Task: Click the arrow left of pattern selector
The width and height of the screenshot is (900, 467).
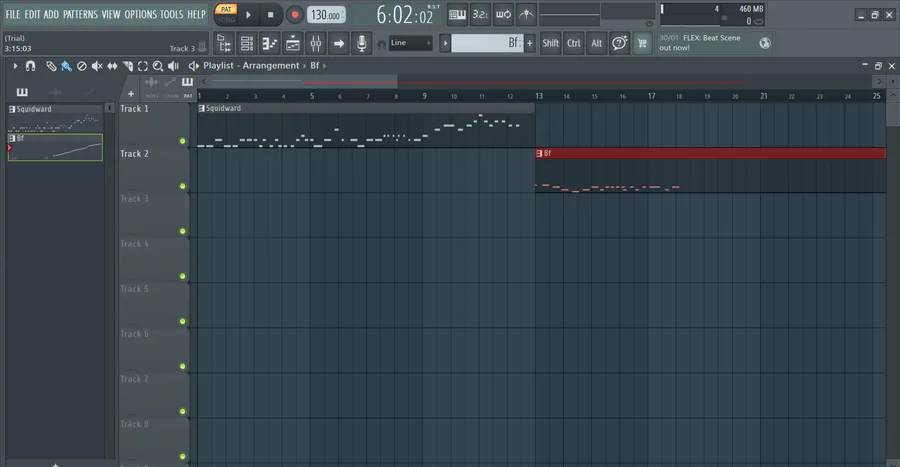Action: [445, 43]
